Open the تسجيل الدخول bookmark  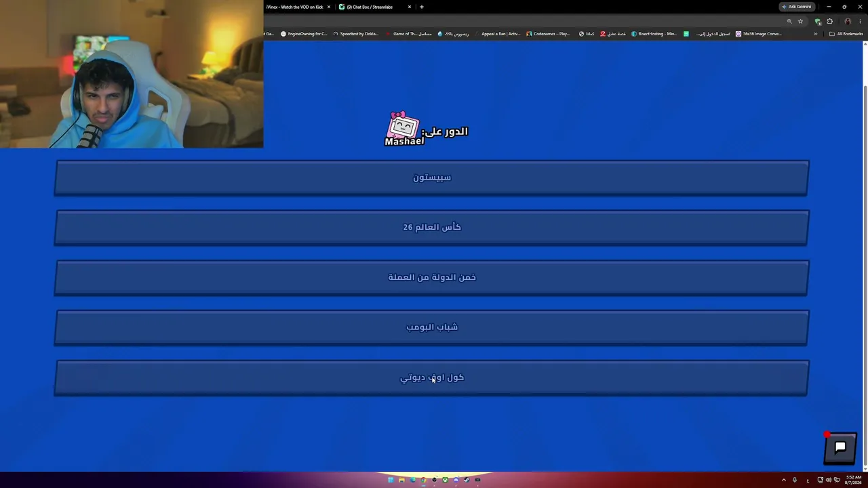707,34
